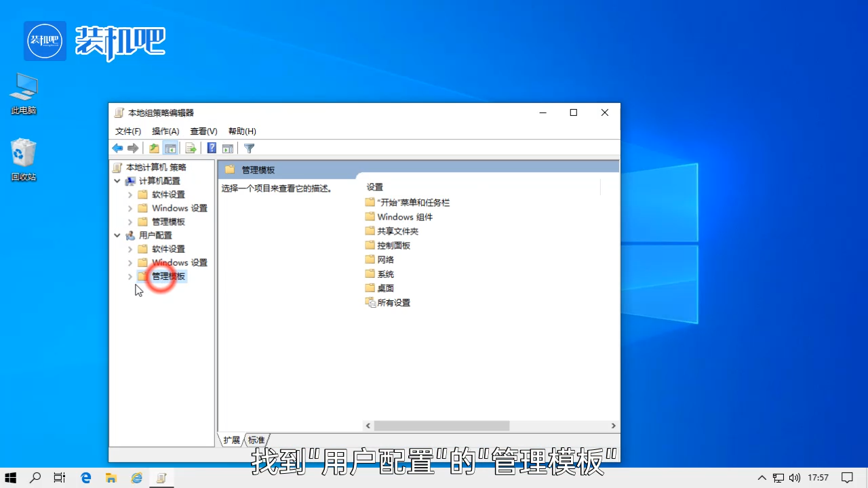
Task: Expand the 软件设置 node under 计算机配置
Action: click(x=130, y=195)
